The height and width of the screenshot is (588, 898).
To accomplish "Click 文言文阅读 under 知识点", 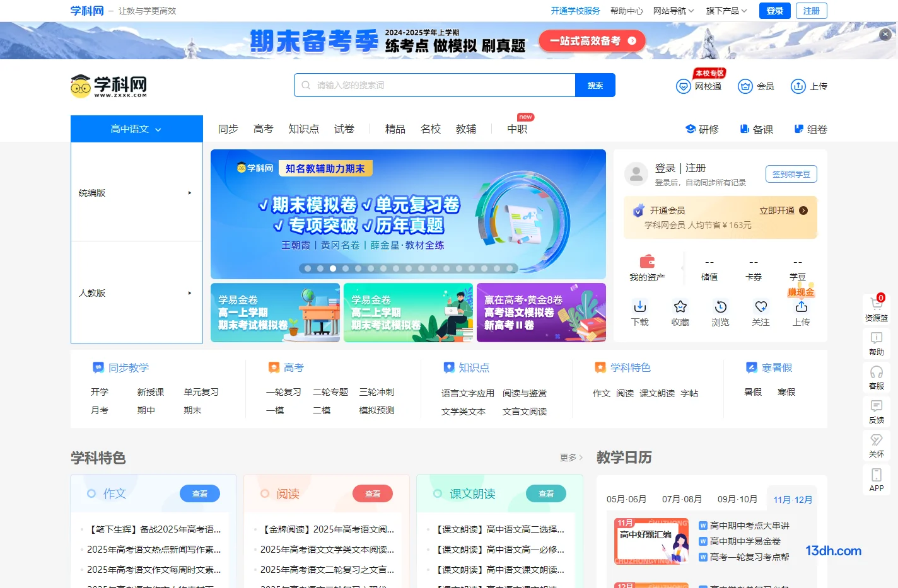I will click(525, 412).
